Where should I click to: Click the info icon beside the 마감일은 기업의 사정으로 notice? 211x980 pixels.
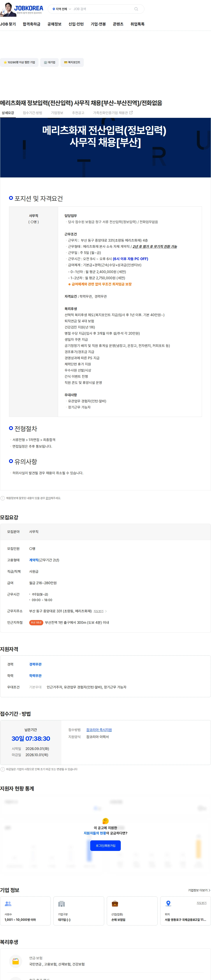(3, 769)
